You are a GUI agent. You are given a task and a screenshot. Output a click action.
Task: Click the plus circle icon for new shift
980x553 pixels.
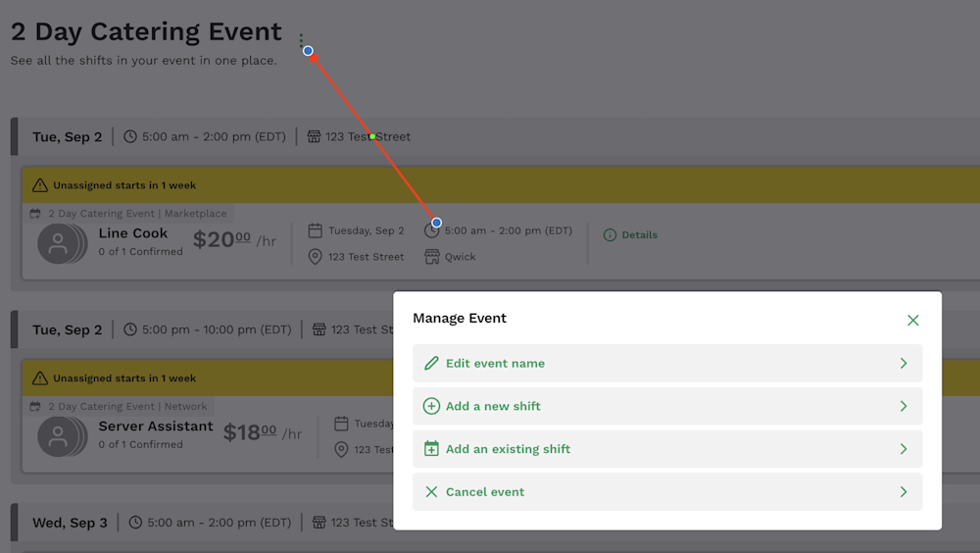coord(431,406)
